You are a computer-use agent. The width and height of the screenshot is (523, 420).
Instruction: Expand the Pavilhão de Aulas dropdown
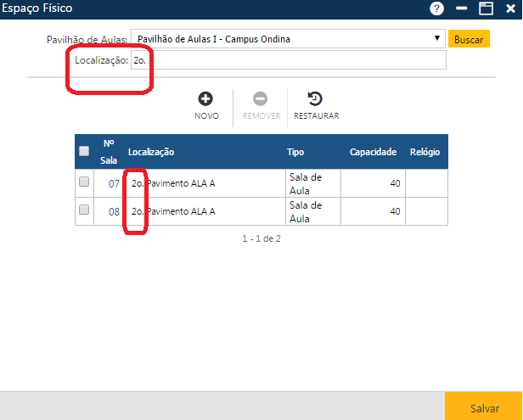click(436, 39)
